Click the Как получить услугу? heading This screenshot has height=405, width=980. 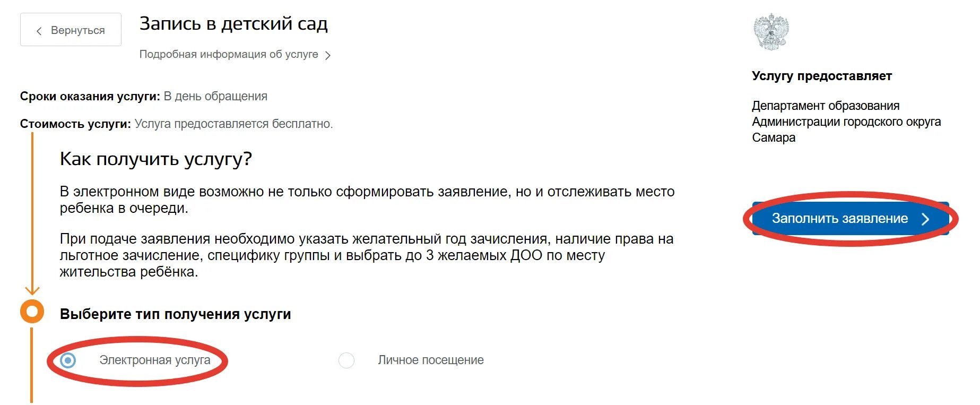(x=156, y=159)
